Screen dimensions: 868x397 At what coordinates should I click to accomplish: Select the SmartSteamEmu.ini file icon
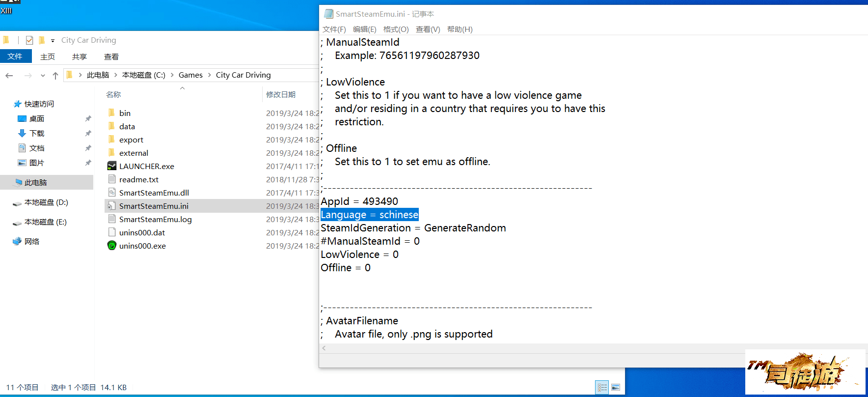click(x=112, y=206)
